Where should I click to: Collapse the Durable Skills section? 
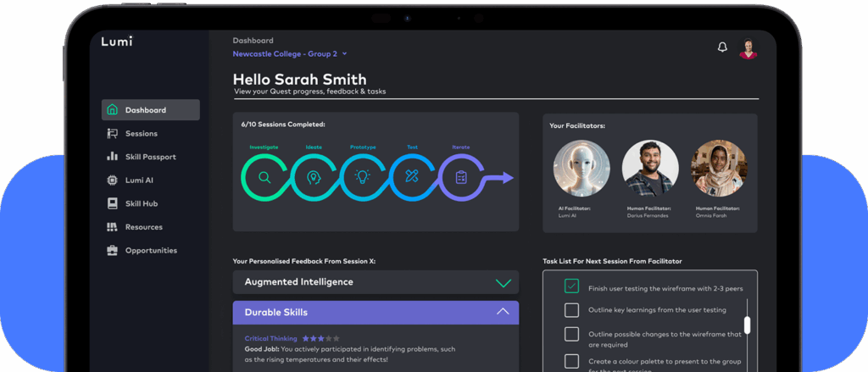click(x=503, y=312)
